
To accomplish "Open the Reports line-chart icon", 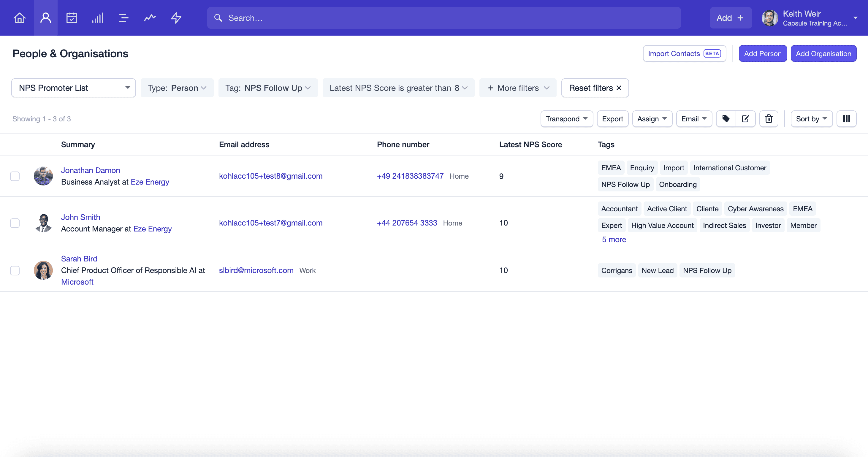I will click(x=150, y=18).
